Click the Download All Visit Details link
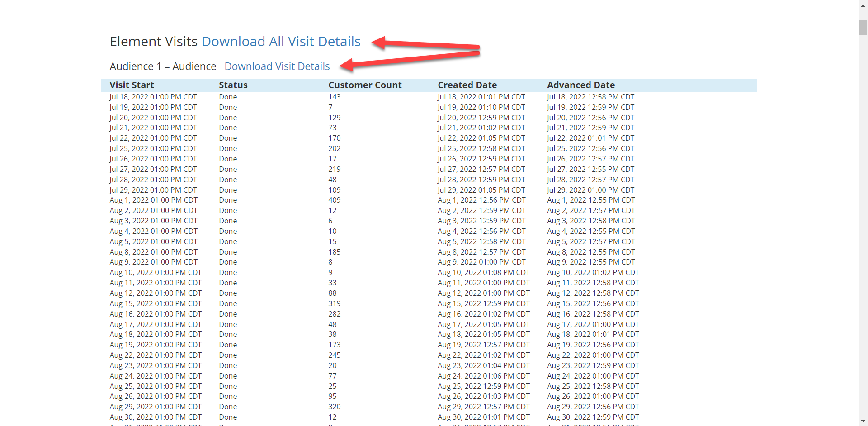868x426 pixels. click(281, 42)
